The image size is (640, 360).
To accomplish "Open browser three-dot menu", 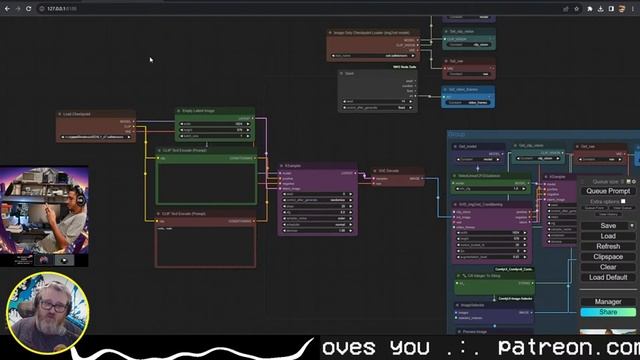I will coord(633,9).
